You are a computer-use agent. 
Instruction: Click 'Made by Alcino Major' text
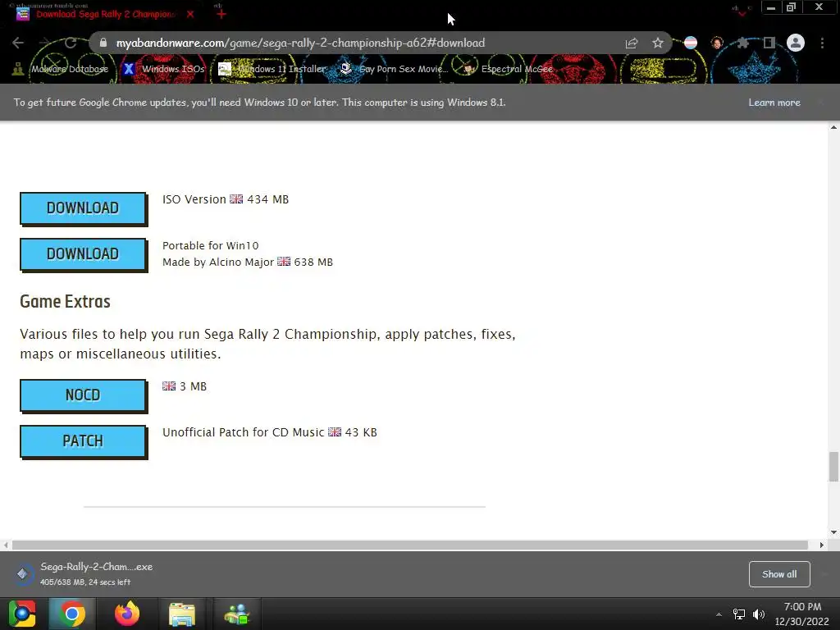[x=218, y=262]
